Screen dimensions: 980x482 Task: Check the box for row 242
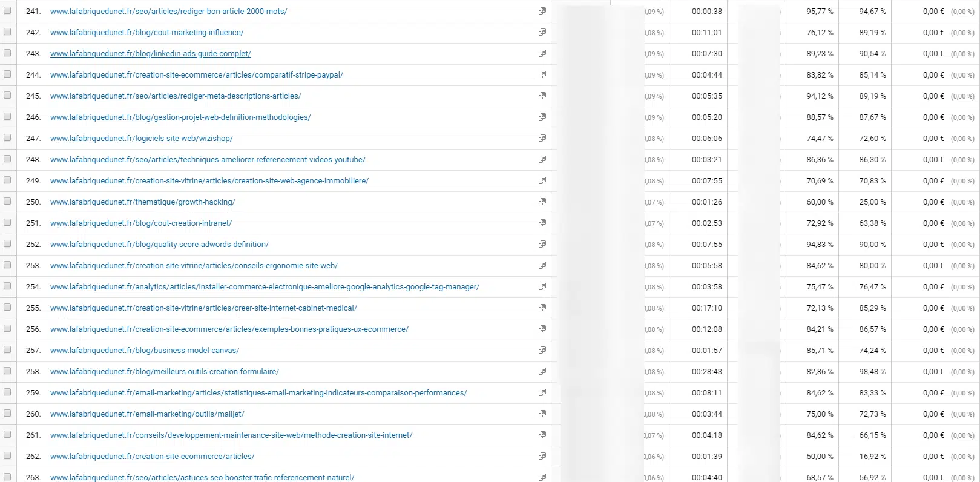coord(7,31)
